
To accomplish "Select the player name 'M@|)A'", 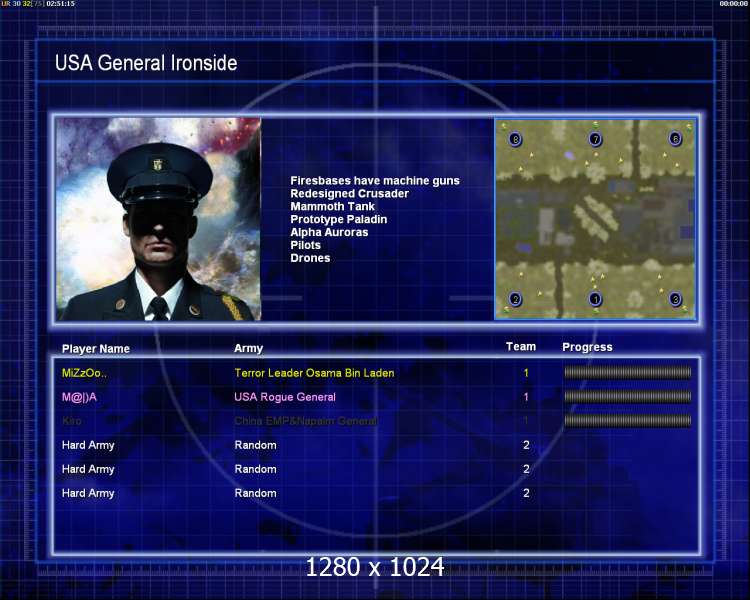I will pyautogui.click(x=79, y=397).
